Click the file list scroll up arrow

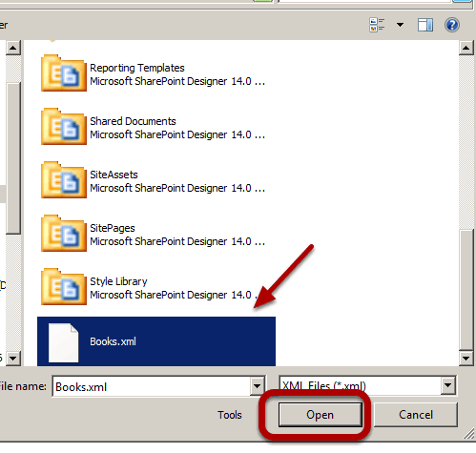pos(466,48)
